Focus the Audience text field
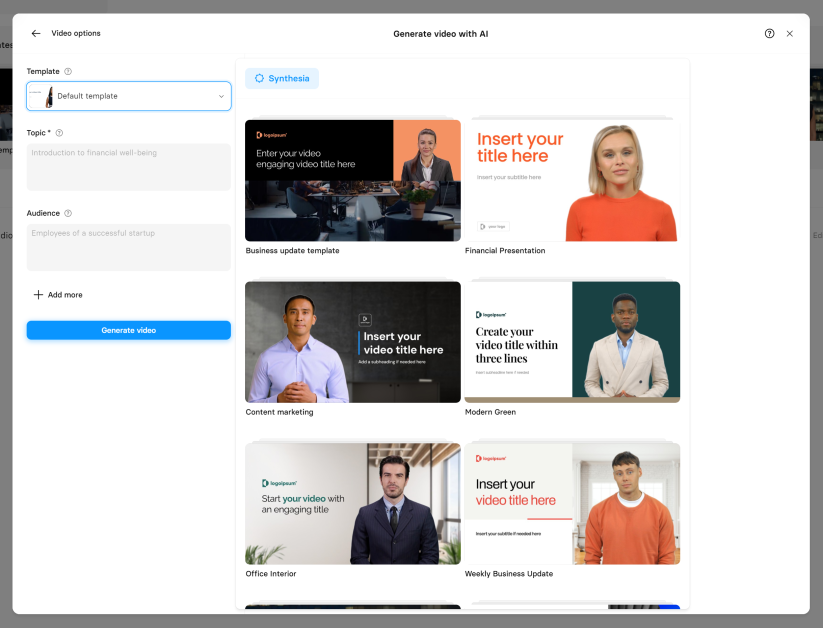 pyautogui.click(x=128, y=246)
